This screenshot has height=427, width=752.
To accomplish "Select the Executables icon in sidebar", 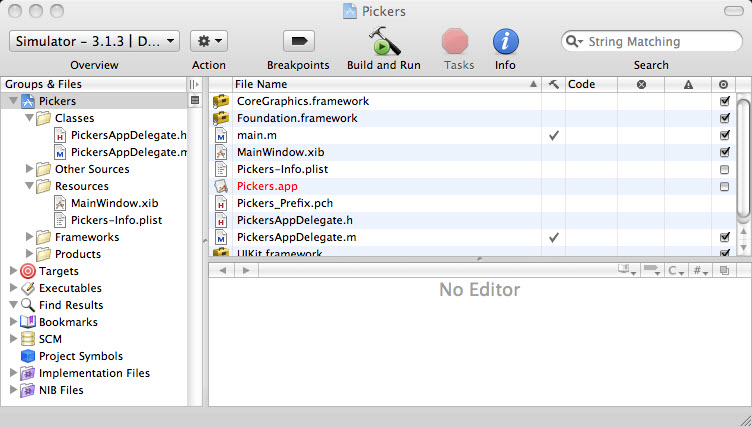I will (28, 288).
